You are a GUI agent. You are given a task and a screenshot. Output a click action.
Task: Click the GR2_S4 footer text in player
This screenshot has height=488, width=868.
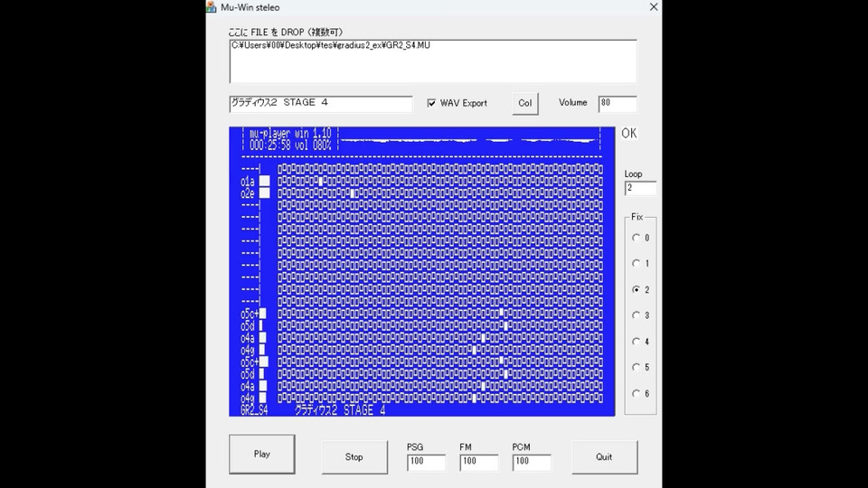tap(254, 410)
